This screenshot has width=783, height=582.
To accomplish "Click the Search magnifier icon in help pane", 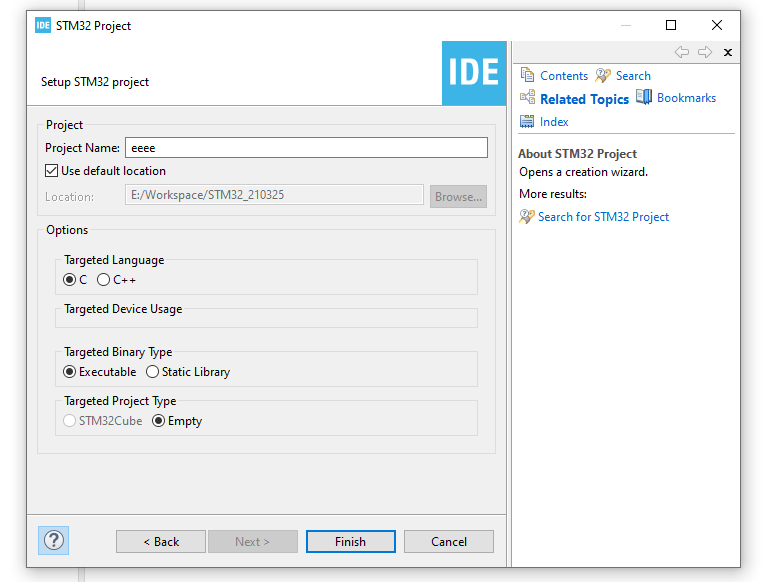I will [x=603, y=75].
